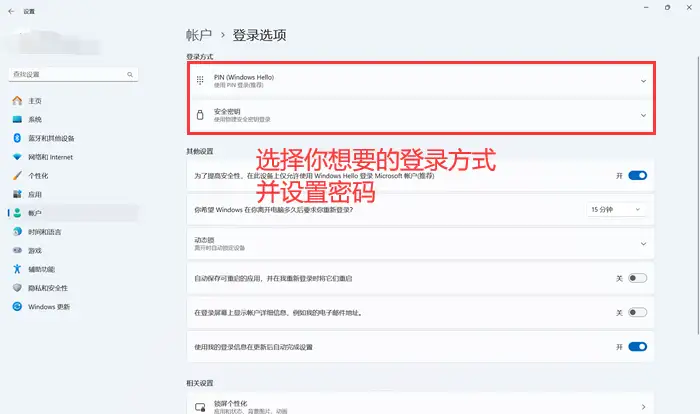Enable auto-save restartable apps toggle
The width and height of the screenshot is (700, 414).
click(x=638, y=278)
